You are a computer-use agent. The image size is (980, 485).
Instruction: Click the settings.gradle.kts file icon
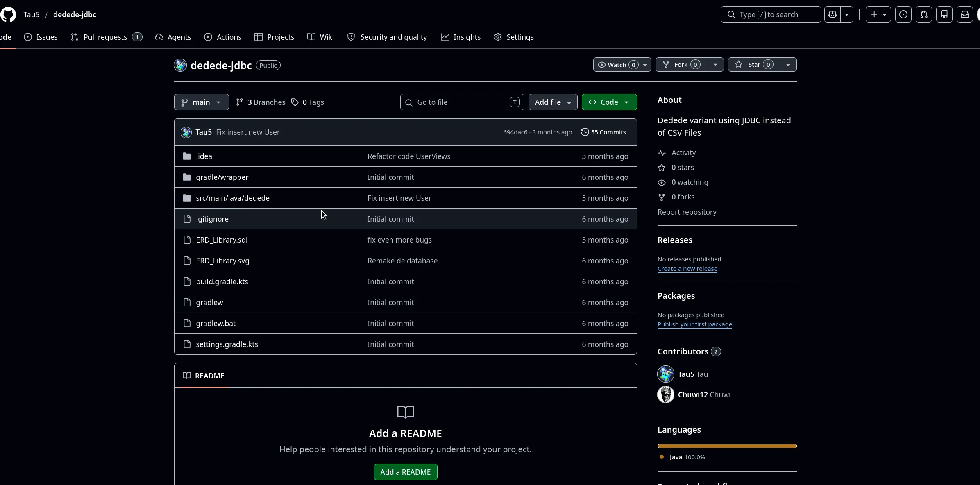[x=187, y=344]
